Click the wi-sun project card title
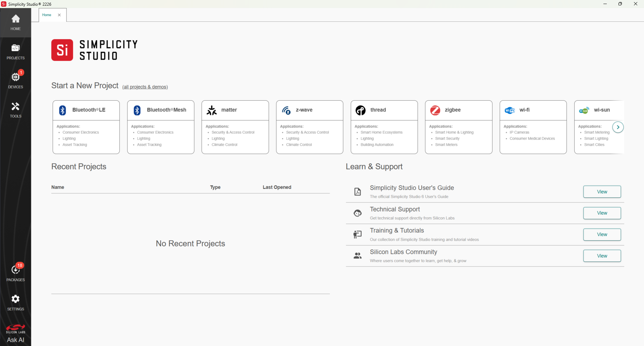 (602, 110)
